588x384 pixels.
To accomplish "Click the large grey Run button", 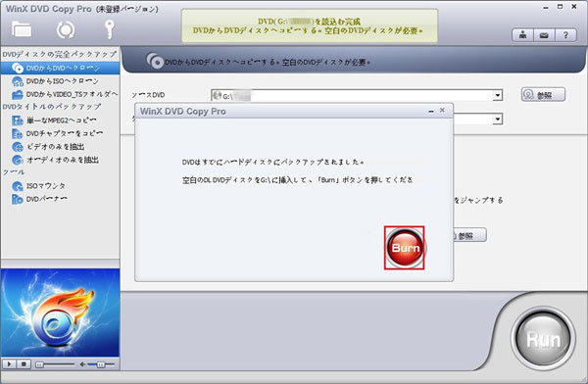I will coord(543,339).
